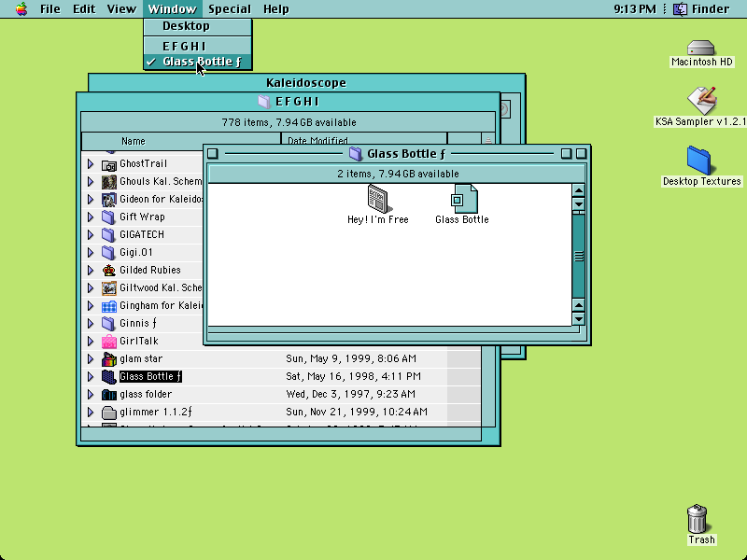Image resolution: width=747 pixels, height=560 pixels.
Task: Click the Gingham for Kaleidoscope icon
Action: click(x=109, y=306)
